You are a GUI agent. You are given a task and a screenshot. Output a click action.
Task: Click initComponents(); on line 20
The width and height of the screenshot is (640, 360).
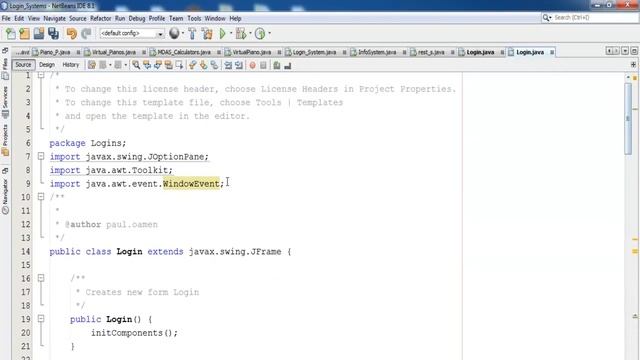point(134,333)
